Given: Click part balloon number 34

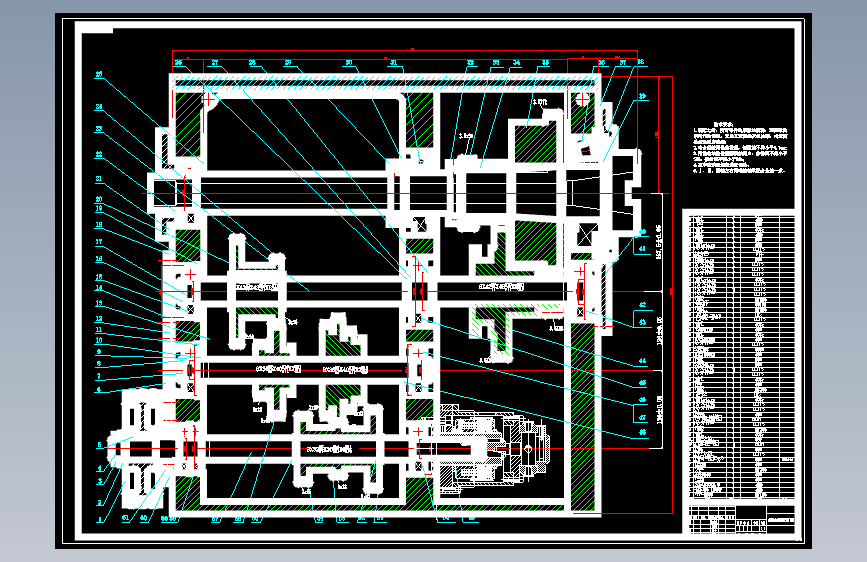Looking at the screenshot, I should pos(516,63).
